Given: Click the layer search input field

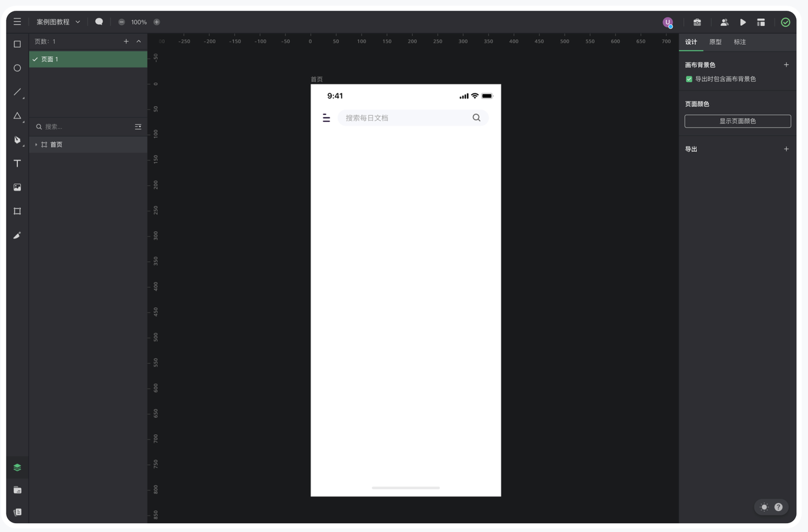Looking at the screenshot, I should coord(85,127).
